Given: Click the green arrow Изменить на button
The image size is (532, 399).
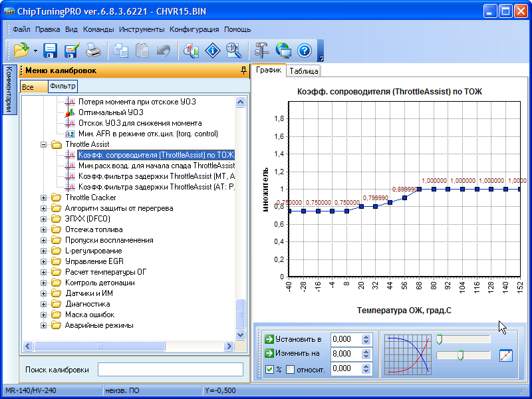Looking at the screenshot, I should tap(269, 354).
